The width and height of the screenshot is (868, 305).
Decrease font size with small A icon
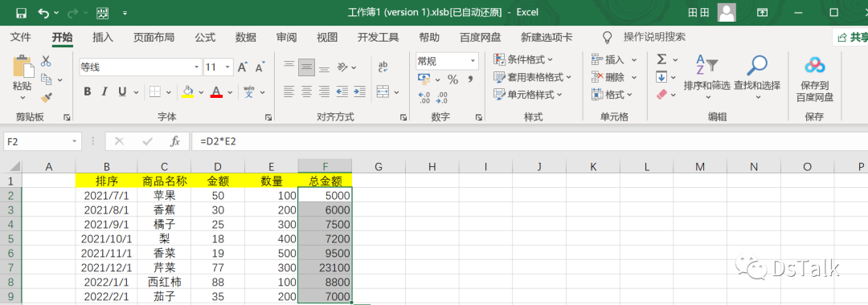pyautogui.click(x=260, y=67)
